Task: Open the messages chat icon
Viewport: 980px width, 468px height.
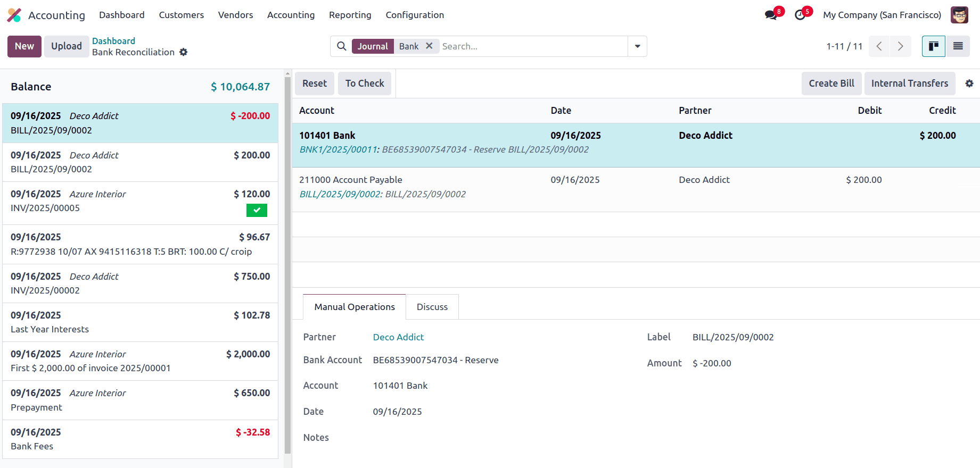Action: [771, 15]
